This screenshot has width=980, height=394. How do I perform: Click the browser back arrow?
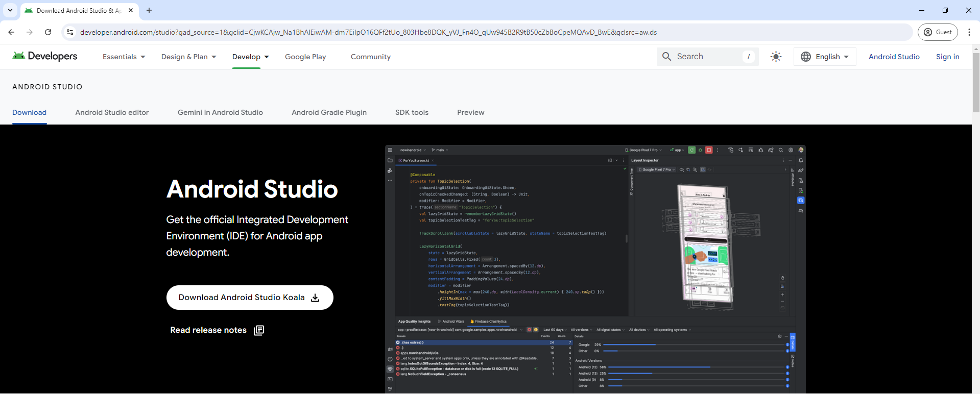(x=11, y=32)
